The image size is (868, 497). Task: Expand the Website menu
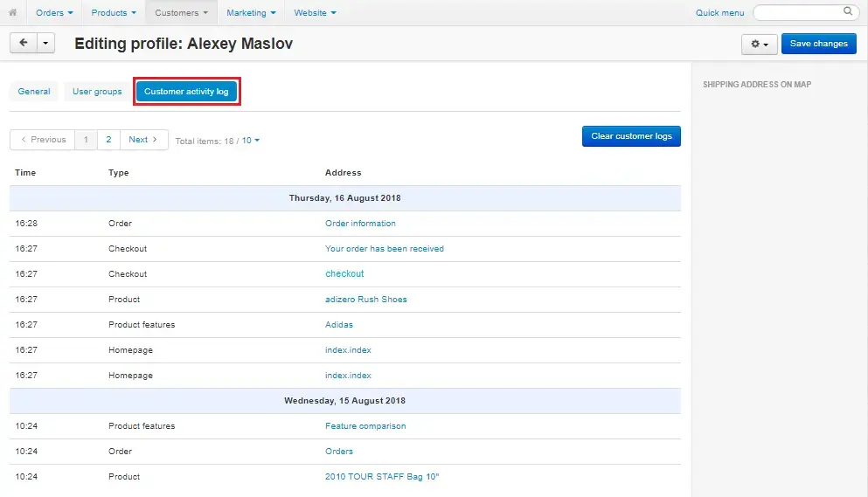pos(315,13)
